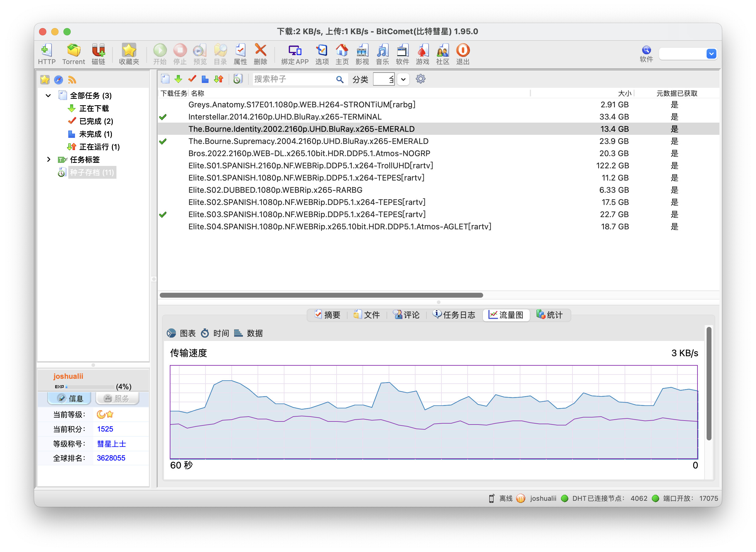Click the 图表 chart button
The height and width of the screenshot is (552, 756).
pyautogui.click(x=181, y=333)
